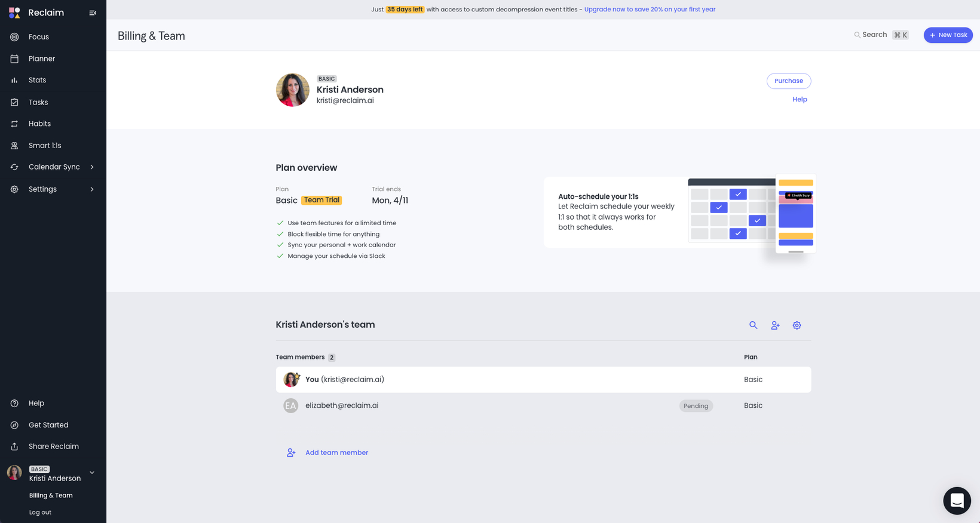Click the Habits repeat icon

pos(14,124)
